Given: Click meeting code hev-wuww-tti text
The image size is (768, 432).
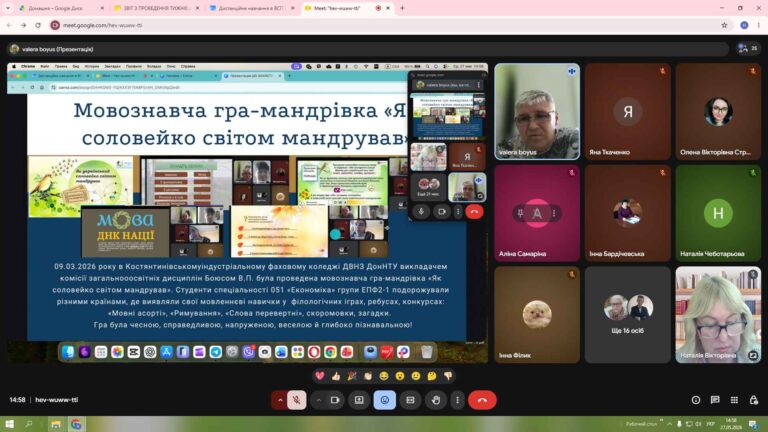Looking at the screenshot, I should coord(57,400).
